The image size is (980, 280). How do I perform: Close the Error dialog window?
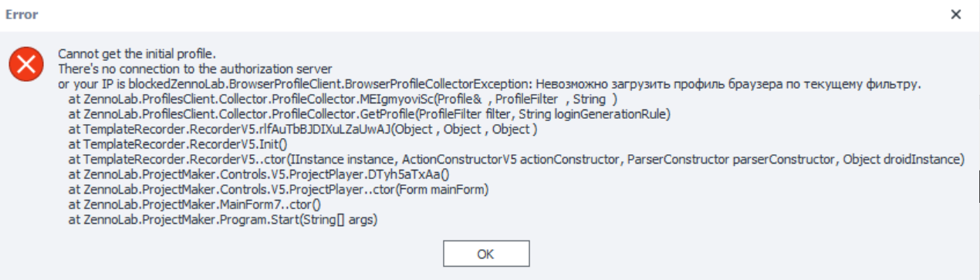955,15
